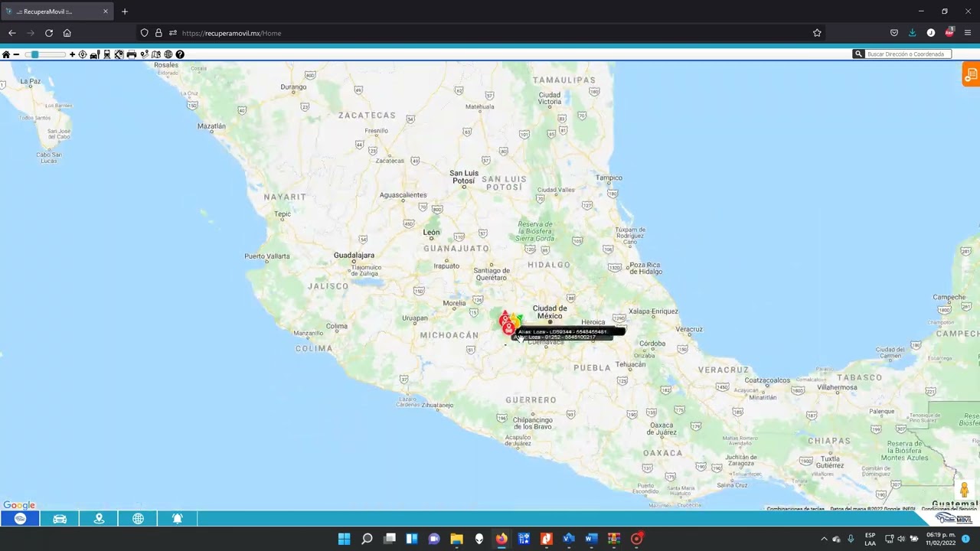Click the red vehicle marker near Toluca
Viewport: 980px width, 551px height.
508,328
